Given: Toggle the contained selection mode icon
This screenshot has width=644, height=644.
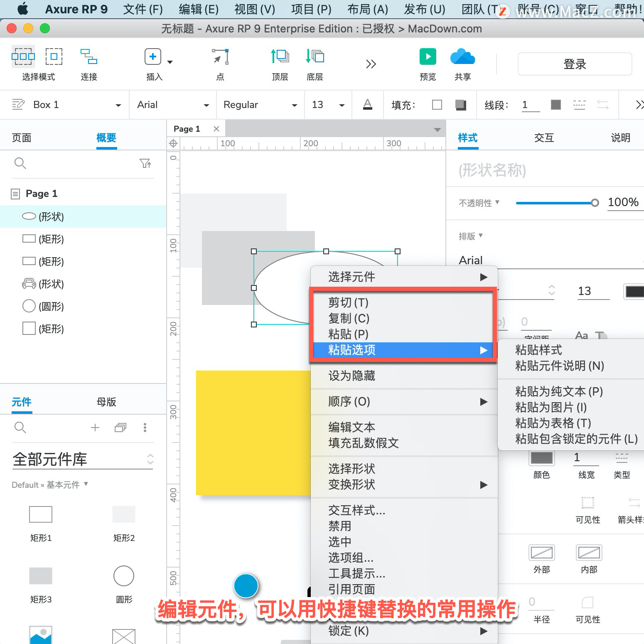Looking at the screenshot, I should (x=54, y=57).
